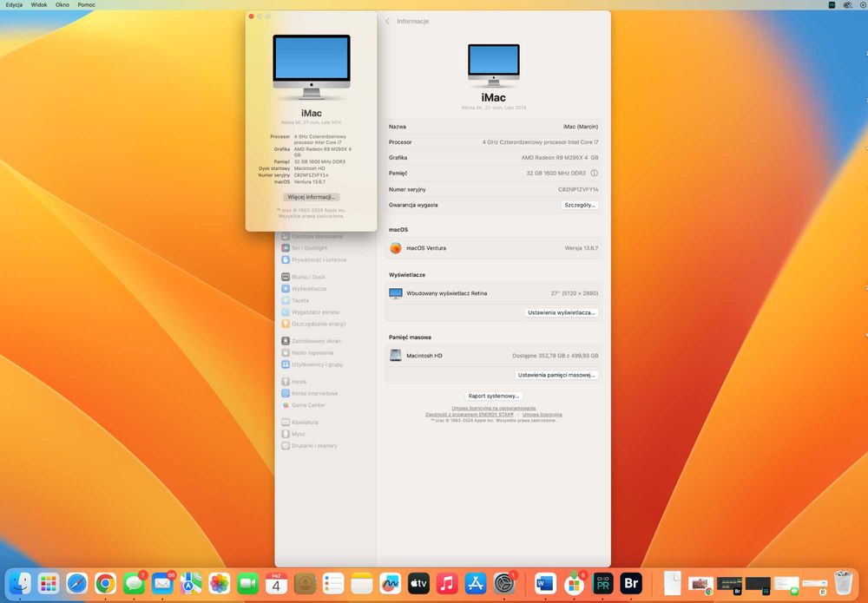The image size is (868, 603).
Task: Open Adobe Bridge from the Dock
Action: (x=632, y=584)
